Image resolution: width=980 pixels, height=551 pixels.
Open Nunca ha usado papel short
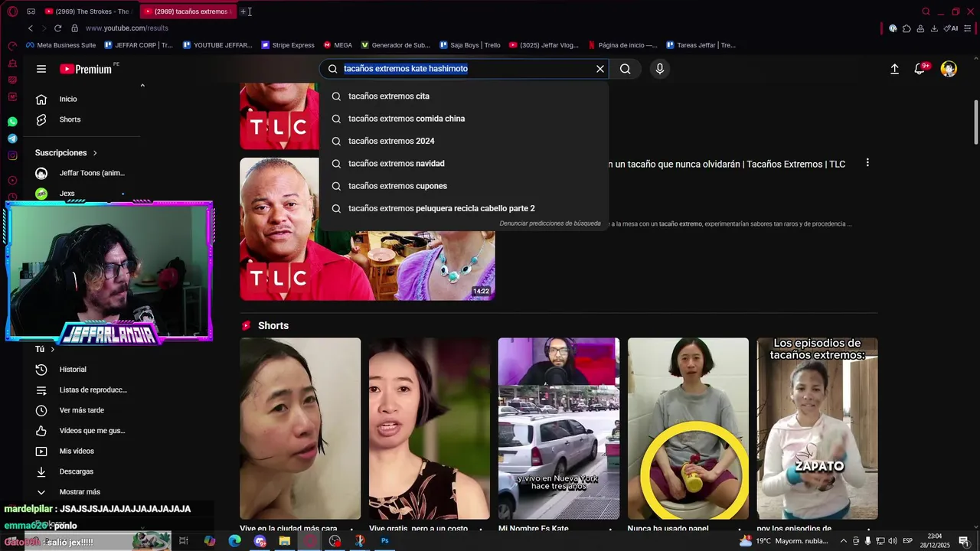(688, 429)
